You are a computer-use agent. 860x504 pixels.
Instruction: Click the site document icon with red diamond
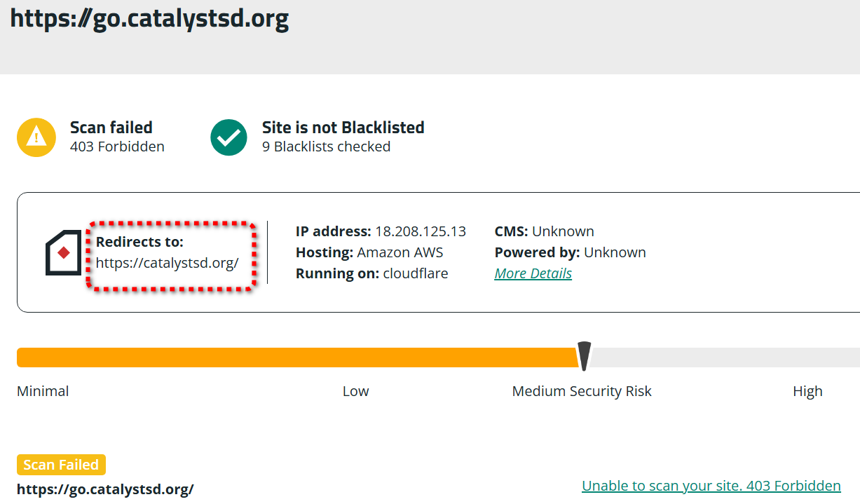(63, 252)
